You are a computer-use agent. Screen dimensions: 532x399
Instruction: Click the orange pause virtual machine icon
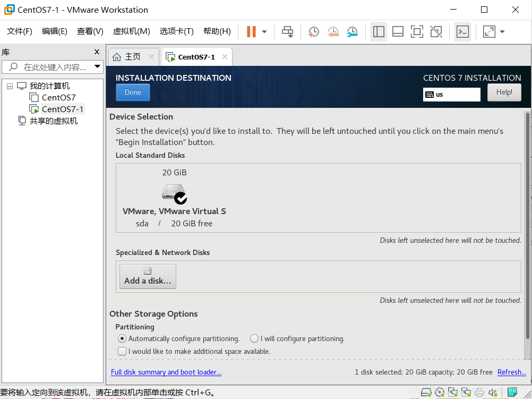[251, 31]
